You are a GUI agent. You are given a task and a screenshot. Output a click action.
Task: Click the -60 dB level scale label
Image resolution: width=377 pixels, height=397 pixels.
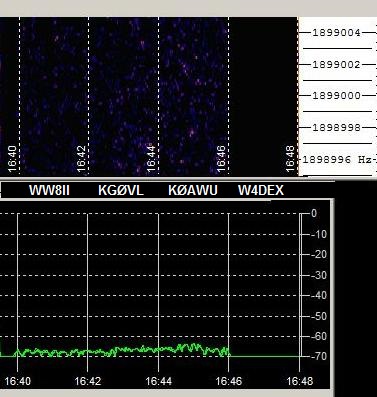click(x=319, y=336)
